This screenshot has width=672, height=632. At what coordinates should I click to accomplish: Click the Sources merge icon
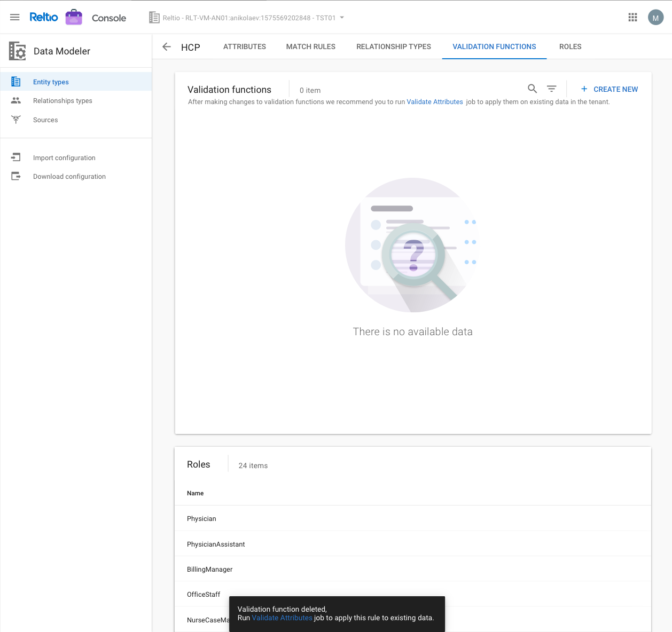coord(16,120)
